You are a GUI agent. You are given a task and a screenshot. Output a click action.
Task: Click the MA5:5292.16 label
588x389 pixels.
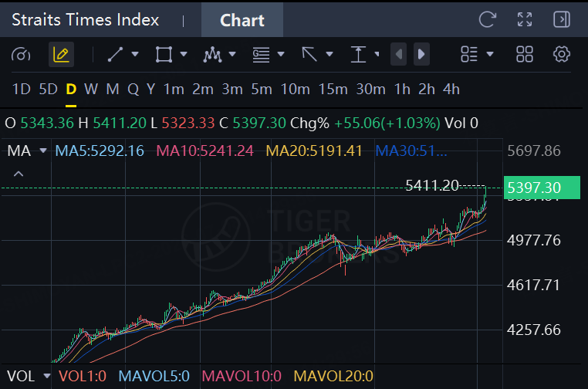point(100,151)
